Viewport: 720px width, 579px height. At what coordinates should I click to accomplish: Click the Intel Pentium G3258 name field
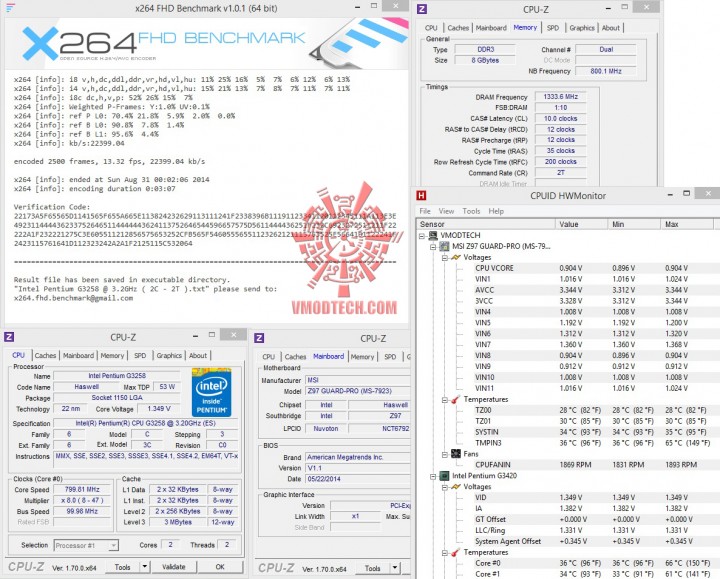click(117, 376)
